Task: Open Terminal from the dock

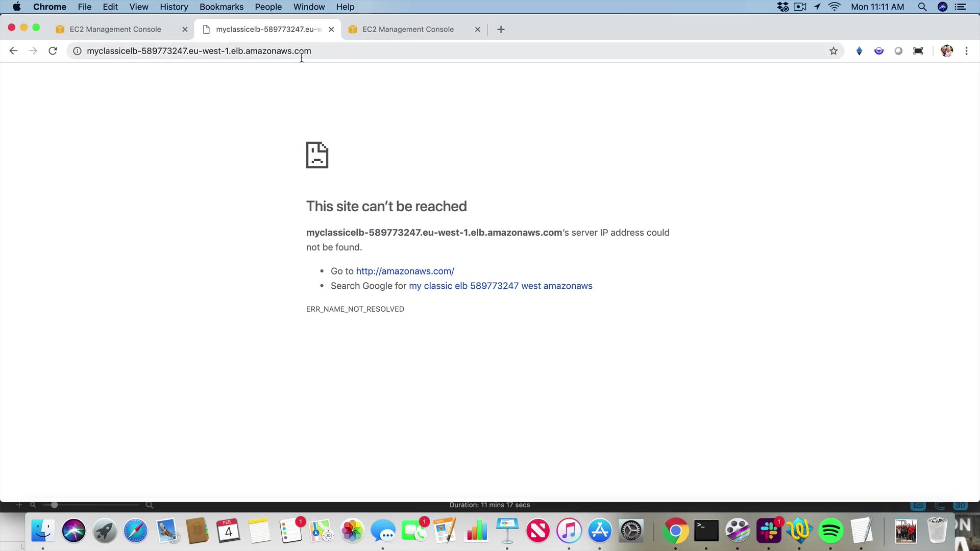Action: (706, 531)
